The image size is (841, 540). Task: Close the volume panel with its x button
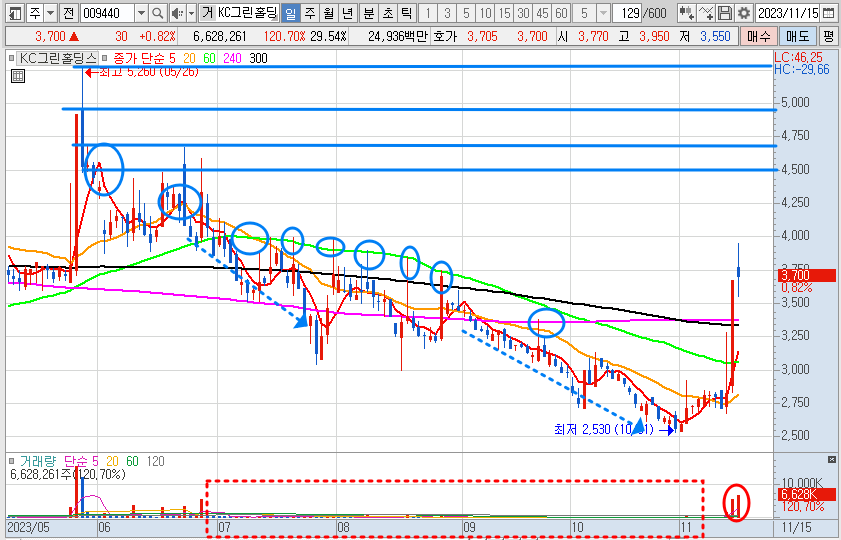click(831, 460)
